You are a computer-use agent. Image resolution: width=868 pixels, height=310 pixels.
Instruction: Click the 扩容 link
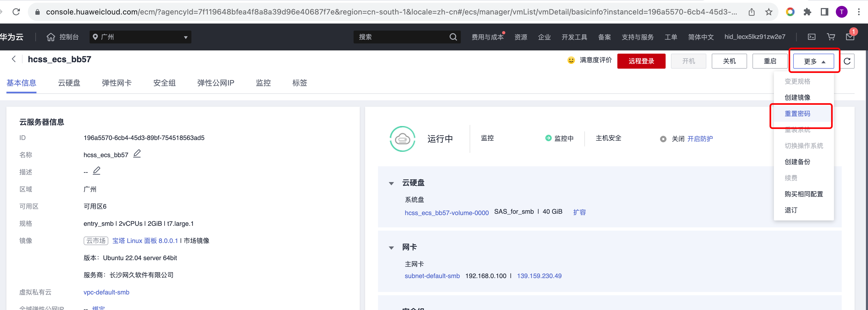579,212
